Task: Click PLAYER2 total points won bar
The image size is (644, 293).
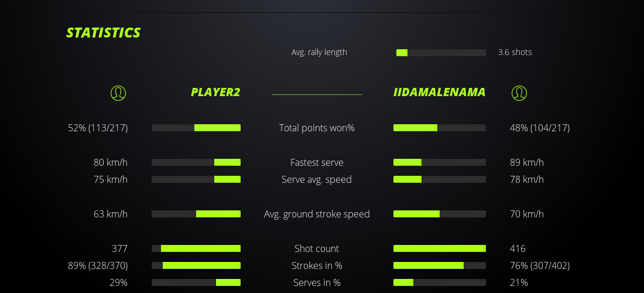Action: pos(196,128)
